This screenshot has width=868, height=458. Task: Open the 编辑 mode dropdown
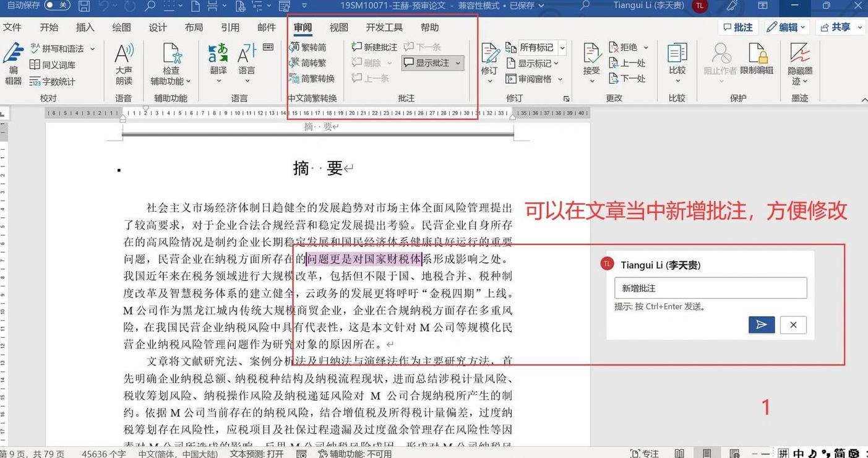tap(786, 27)
